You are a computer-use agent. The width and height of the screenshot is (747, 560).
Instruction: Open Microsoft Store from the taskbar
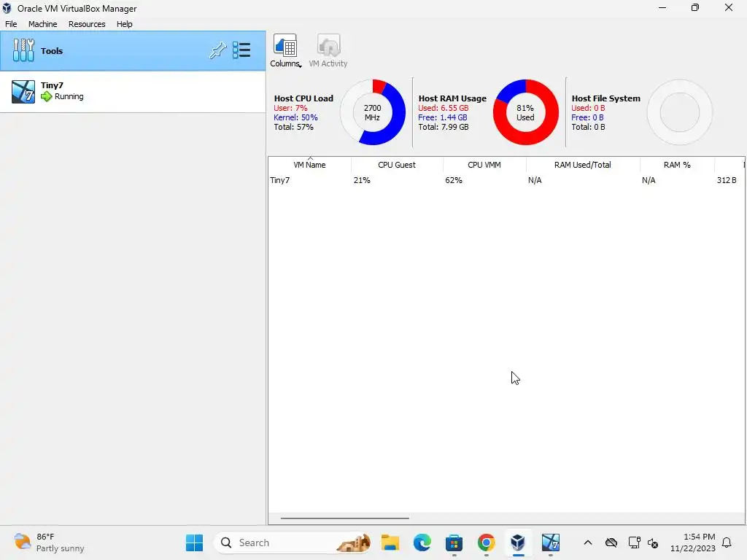point(454,542)
